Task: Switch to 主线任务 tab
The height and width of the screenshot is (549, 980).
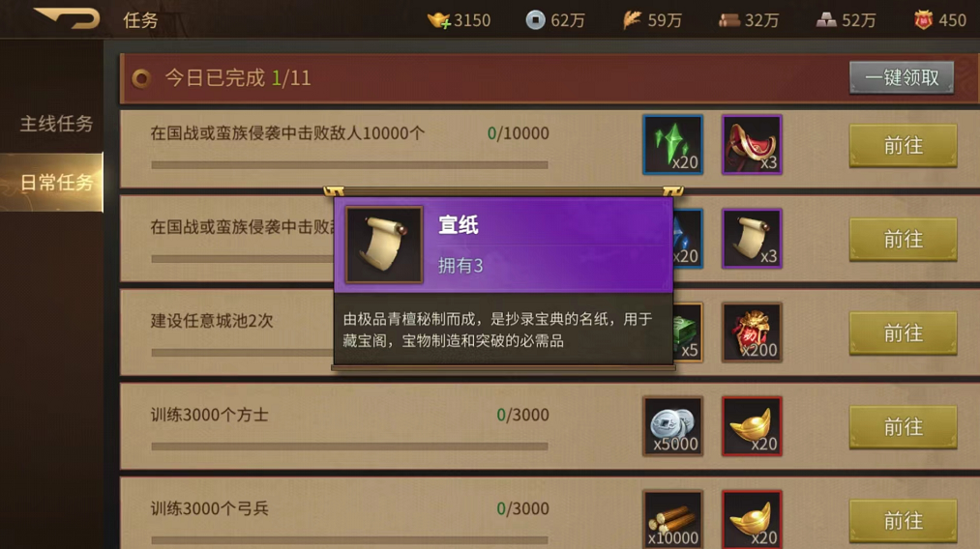Action: [56, 124]
